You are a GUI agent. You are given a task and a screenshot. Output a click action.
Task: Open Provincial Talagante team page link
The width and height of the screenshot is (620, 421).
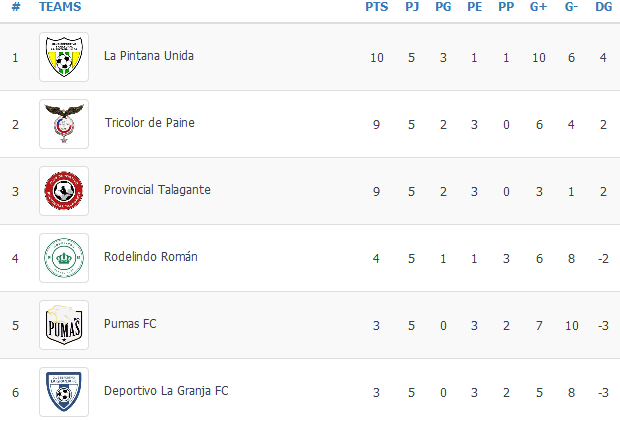[x=157, y=190]
